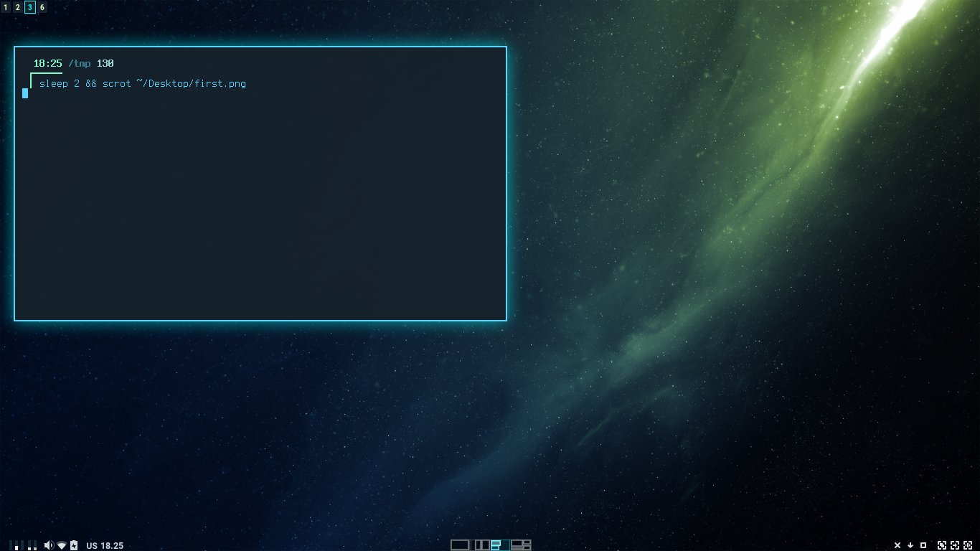
Task: Click the square maximize icon in the bar
Action: click(x=923, y=545)
